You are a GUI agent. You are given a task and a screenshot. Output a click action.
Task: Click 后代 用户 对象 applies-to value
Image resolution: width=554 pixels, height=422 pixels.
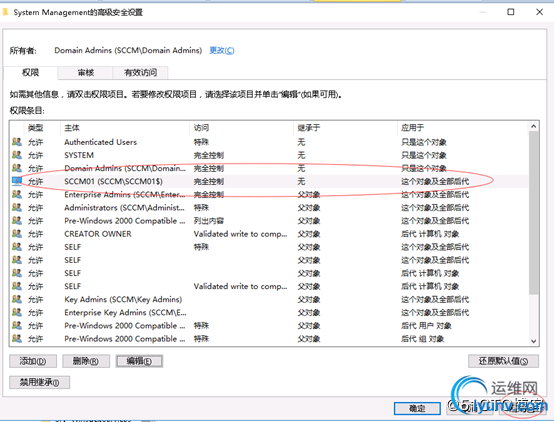[426, 326]
